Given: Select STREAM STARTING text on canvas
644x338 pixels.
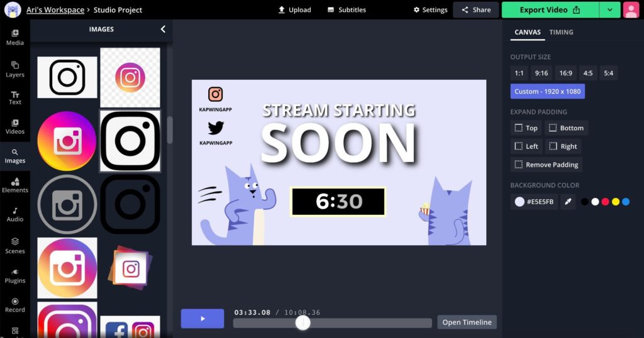Looking at the screenshot, I should pyautogui.click(x=339, y=111).
